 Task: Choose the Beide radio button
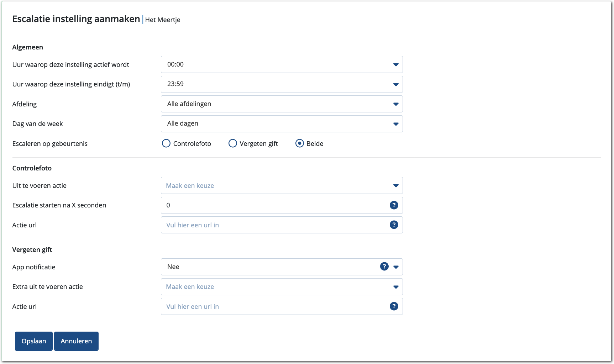[300, 143]
